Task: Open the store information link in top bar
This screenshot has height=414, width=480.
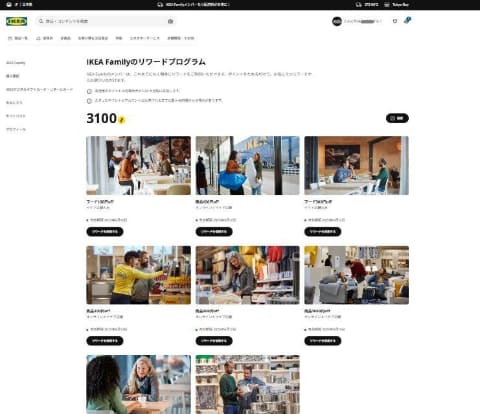Action: tap(367, 5)
